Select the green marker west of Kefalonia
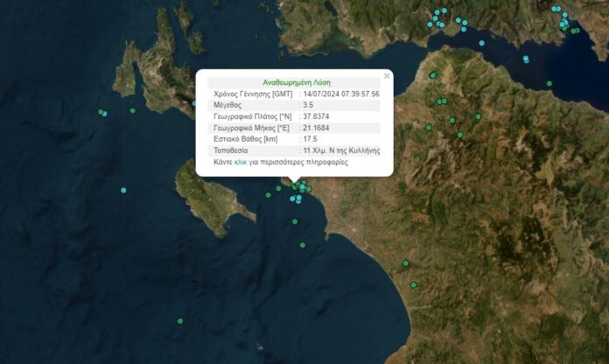The width and height of the screenshot is (609, 364). tap(133, 110)
